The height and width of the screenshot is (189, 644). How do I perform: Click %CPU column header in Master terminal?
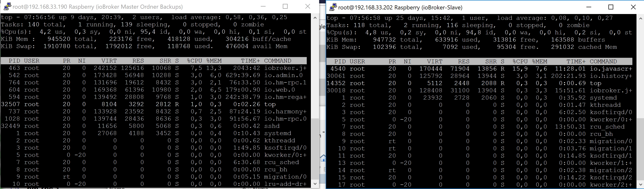pyautogui.click(x=194, y=61)
